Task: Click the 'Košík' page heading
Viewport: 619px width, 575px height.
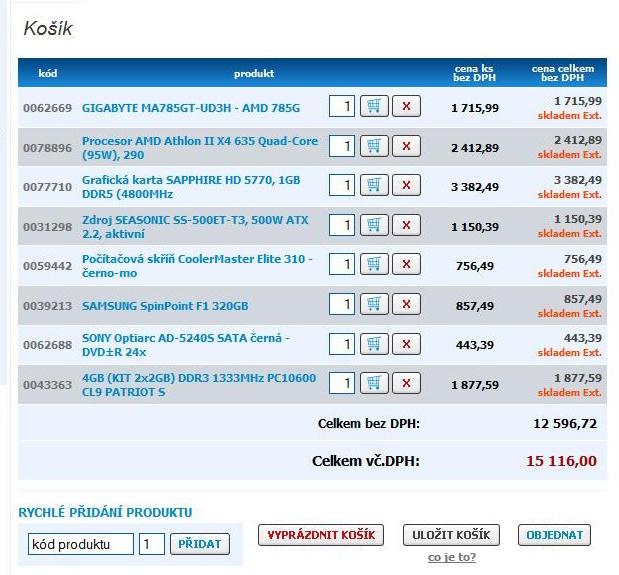Action: click(x=48, y=28)
